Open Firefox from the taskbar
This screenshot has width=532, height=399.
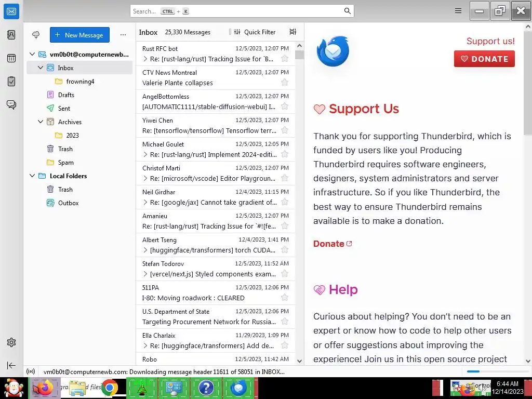[x=45, y=388]
